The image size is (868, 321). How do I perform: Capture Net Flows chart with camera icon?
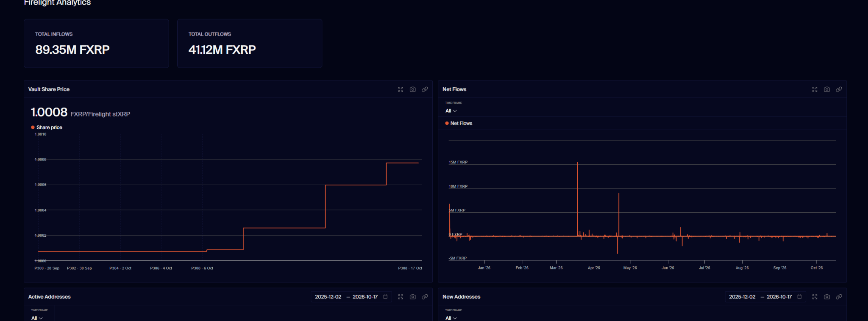click(x=827, y=89)
